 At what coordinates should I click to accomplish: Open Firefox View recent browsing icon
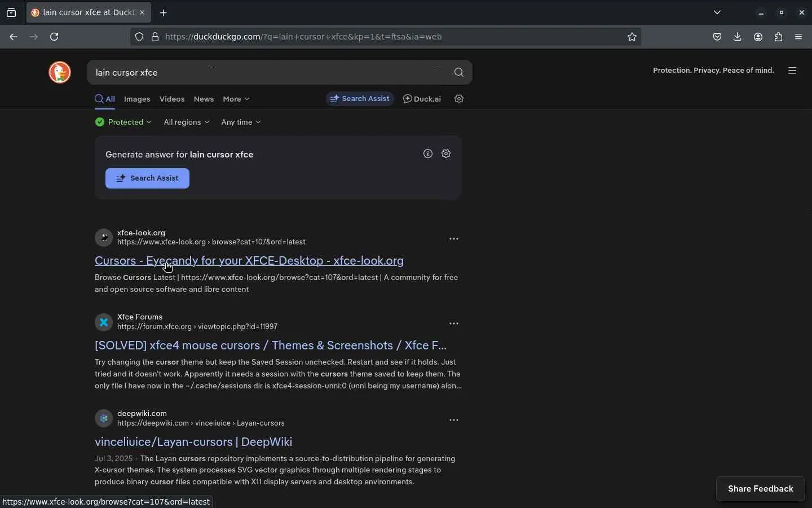coord(11,13)
